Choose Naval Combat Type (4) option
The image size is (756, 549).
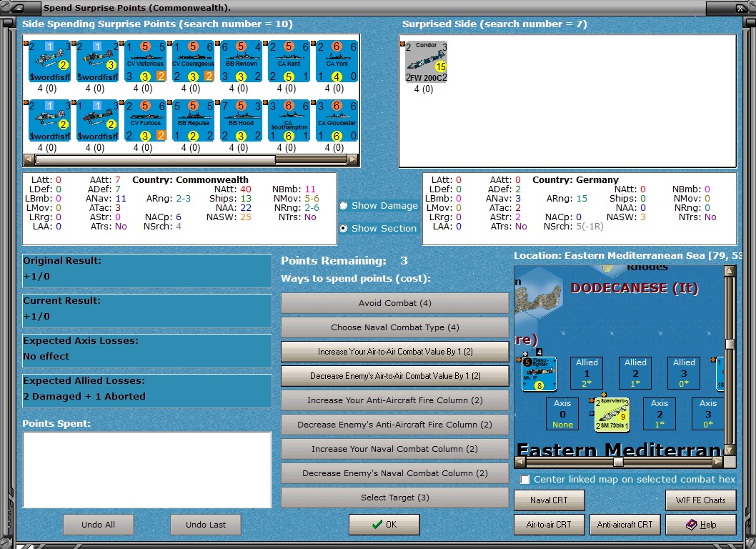(395, 327)
